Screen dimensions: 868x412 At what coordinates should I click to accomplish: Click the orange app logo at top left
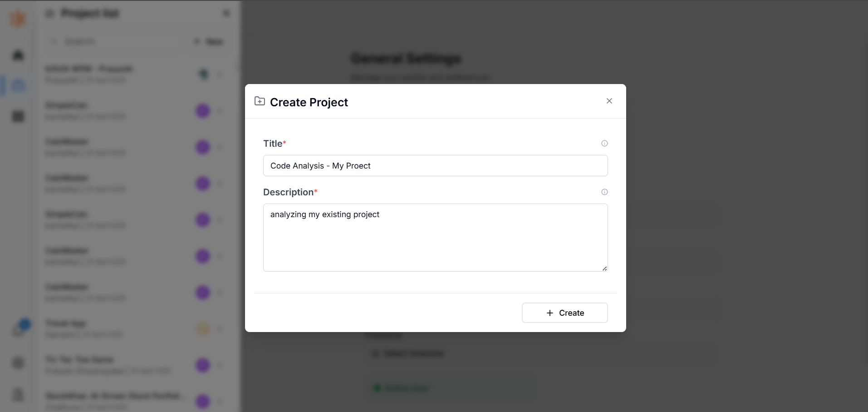18,19
